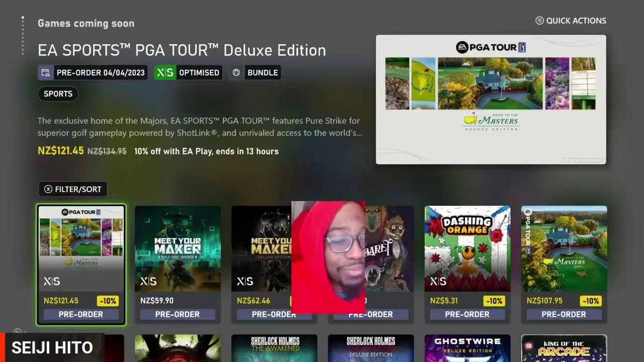Open the dark forest game card in bottom row
This screenshot has width=644, height=362.
click(x=178, y=348)
